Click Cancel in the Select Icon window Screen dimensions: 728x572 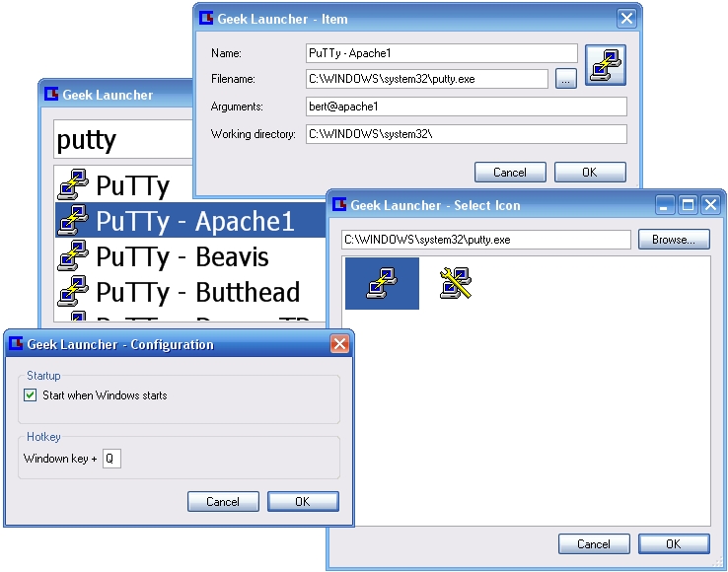click(594, 543)
